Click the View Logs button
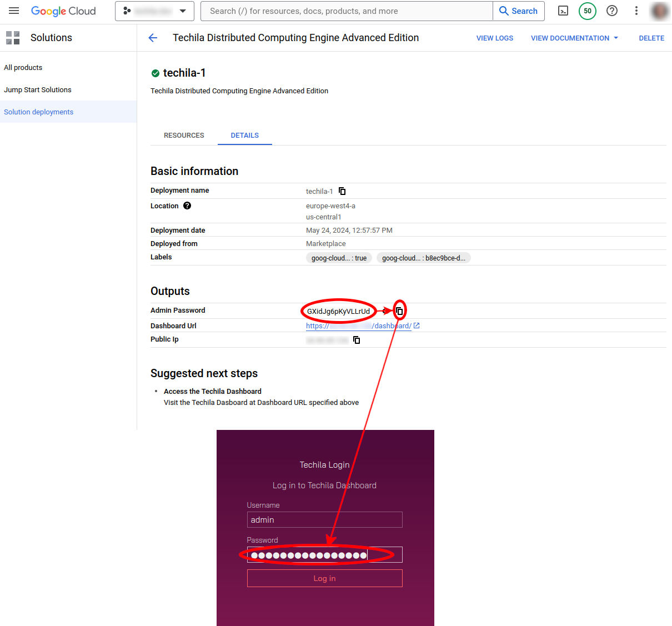This screenshot has height=626, width=672. tap(494, 38)
